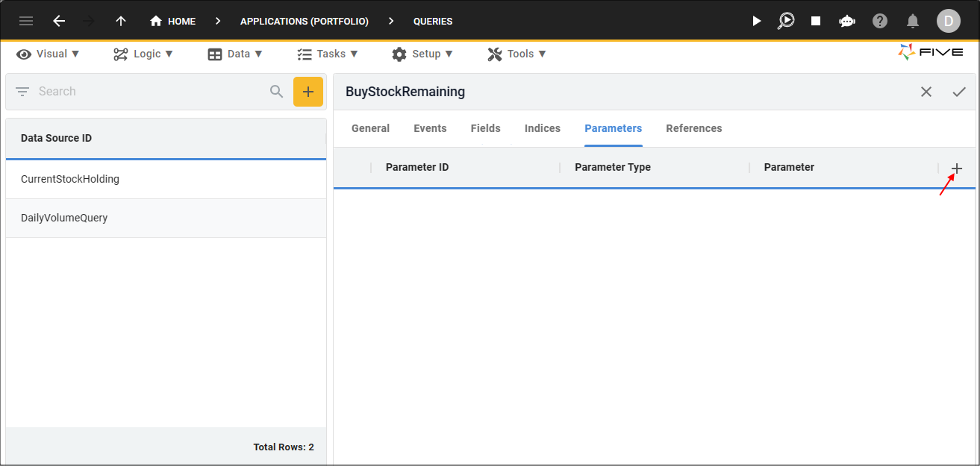Go forward with the right arrow
Screen dimensions: 980x466
pos(89,21)
